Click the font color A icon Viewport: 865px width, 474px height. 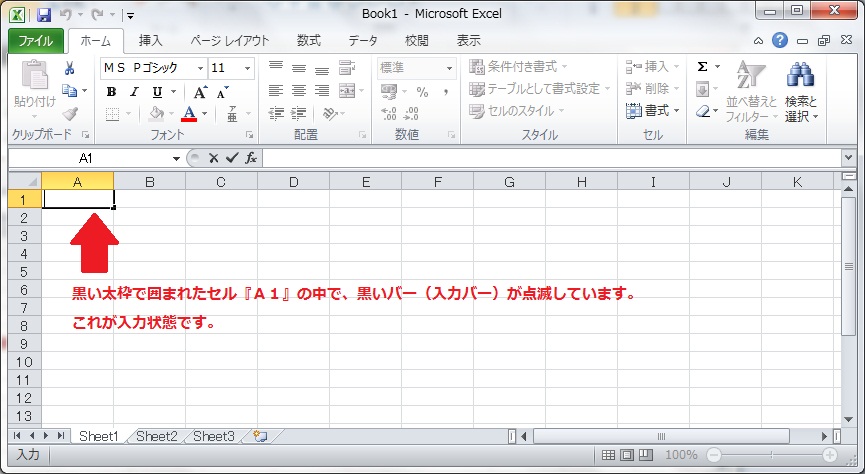pyautogui.click(x=189, y=114)
